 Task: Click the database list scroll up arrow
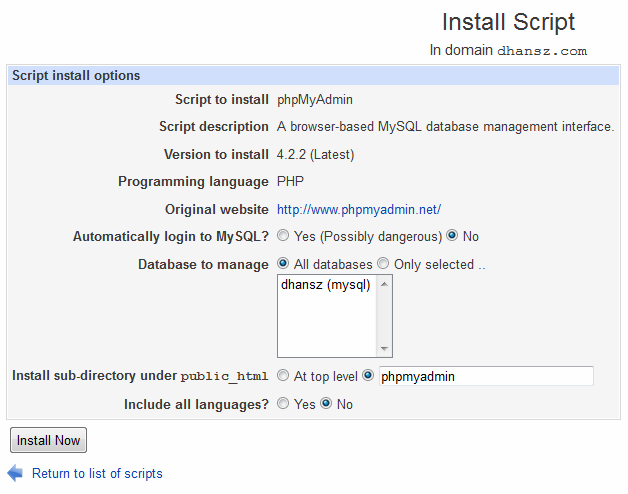[x=384, y=284]
